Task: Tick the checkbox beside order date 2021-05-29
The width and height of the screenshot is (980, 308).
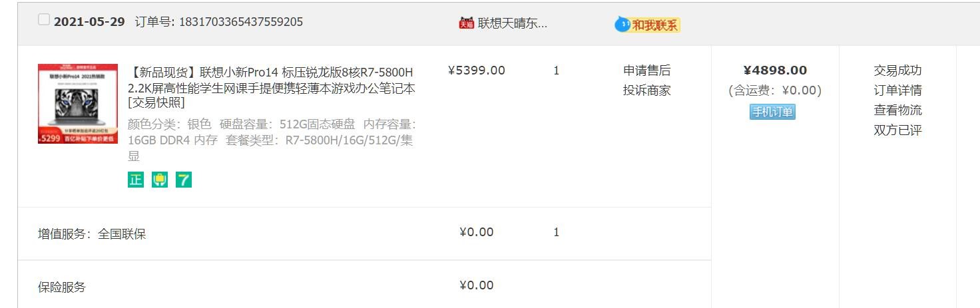Action: pyautogui.click(x=44, y=20)
